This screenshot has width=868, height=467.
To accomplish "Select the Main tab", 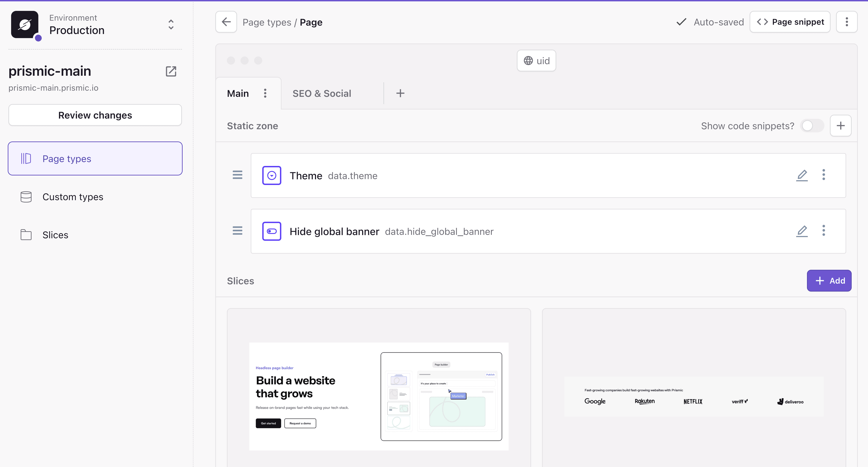I will [238, 93].
